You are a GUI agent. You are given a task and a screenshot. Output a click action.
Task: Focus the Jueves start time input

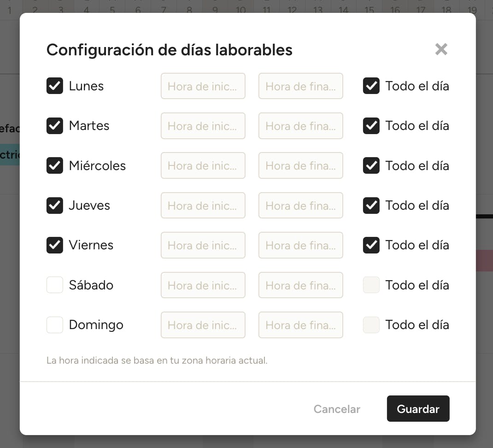[203, 205]
